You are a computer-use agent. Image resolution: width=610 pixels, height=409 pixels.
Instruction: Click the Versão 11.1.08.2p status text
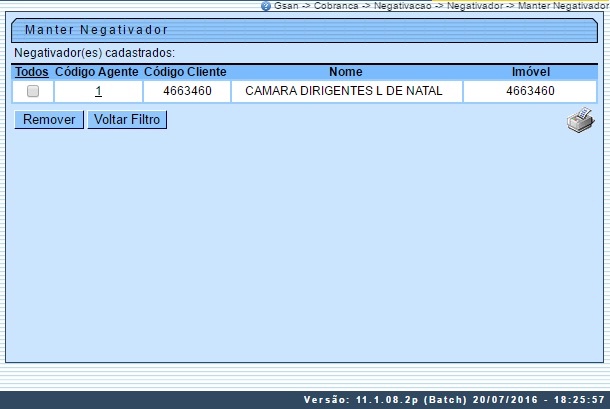(x=454, y=400)
